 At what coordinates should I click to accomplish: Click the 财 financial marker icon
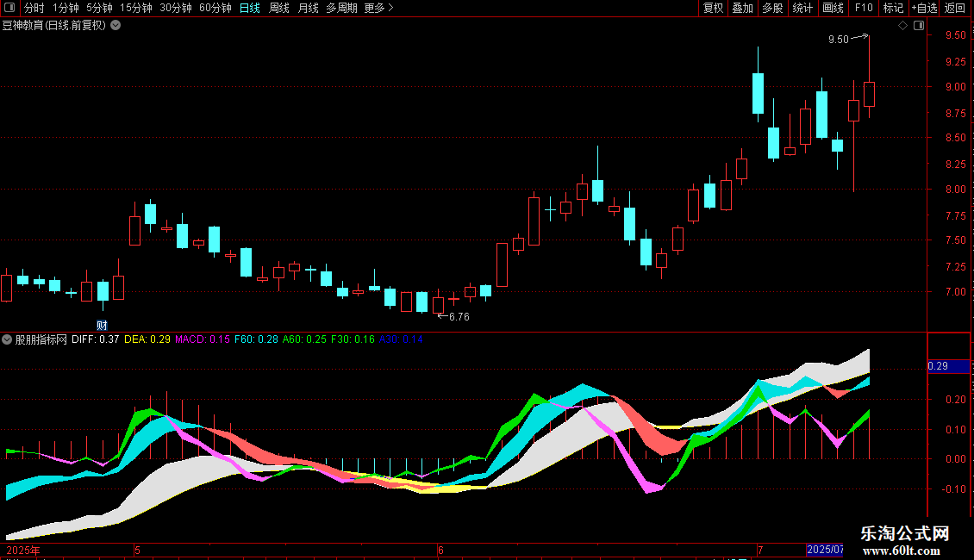click(102, 326)
